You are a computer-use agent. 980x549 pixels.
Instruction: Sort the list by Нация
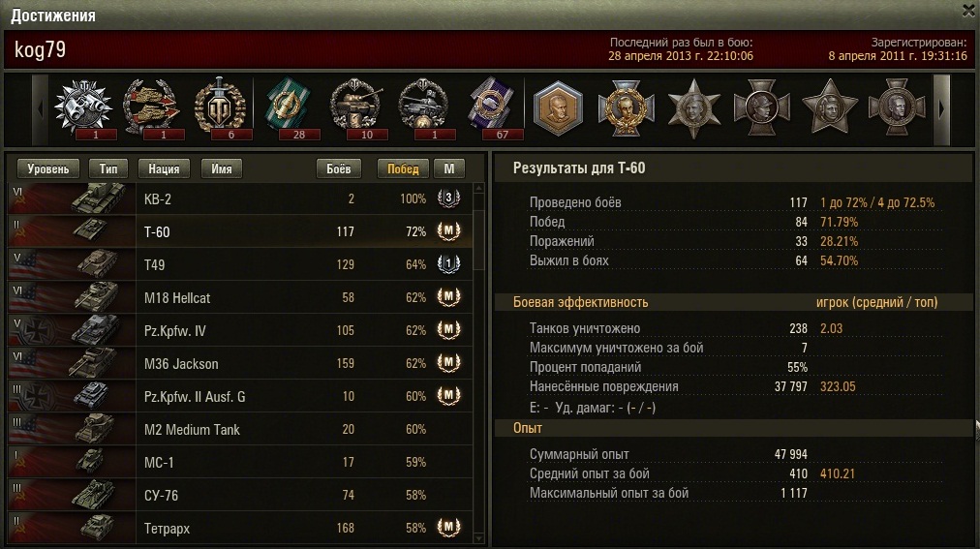[164, 168]
